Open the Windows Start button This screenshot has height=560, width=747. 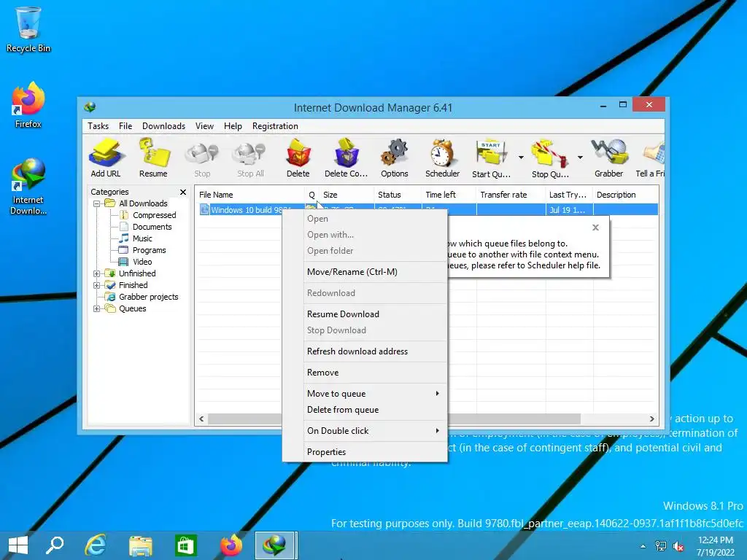coord(18,545)
